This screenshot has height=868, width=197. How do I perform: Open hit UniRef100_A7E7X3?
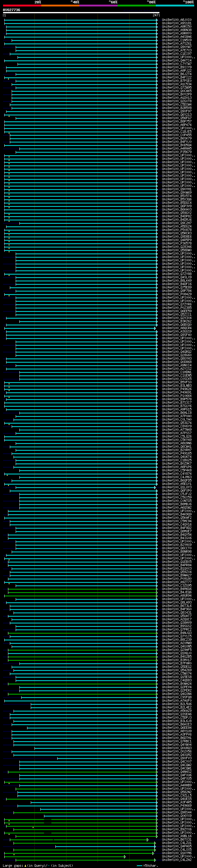tap(177, 50)
